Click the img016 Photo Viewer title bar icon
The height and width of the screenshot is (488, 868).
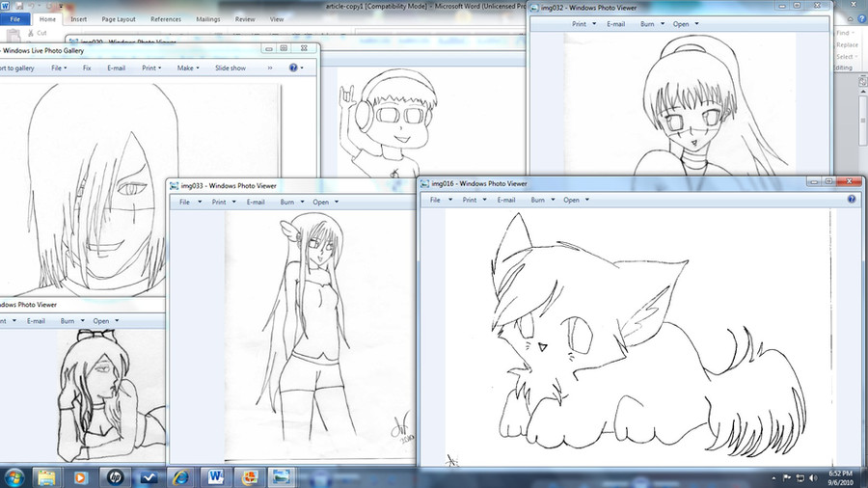(x=424, y=184)
